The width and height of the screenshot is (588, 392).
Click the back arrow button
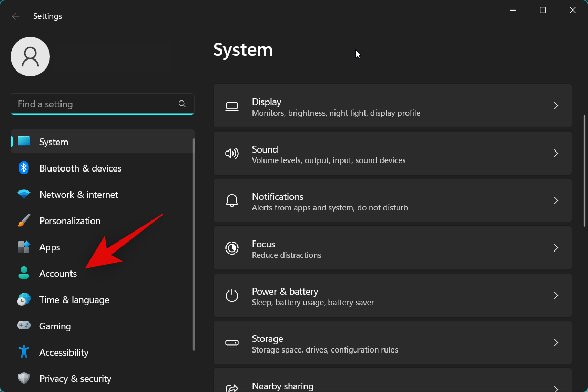click(x=16, y=16)
